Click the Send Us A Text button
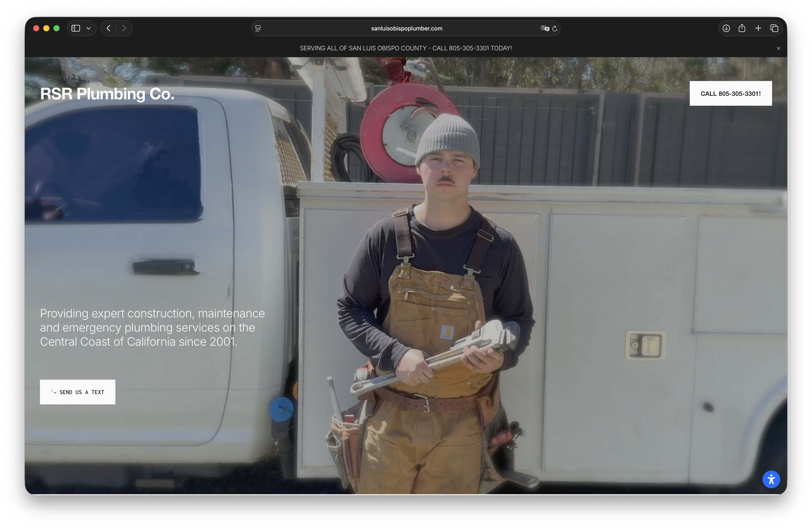 click(x=77, y=392)
